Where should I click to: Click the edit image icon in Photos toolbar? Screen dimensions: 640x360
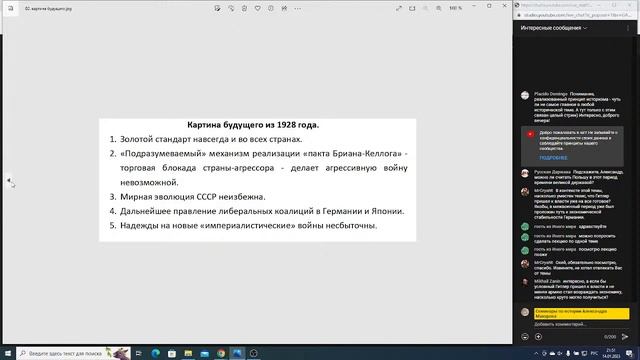pyautogui.click(x=218, y=8)
